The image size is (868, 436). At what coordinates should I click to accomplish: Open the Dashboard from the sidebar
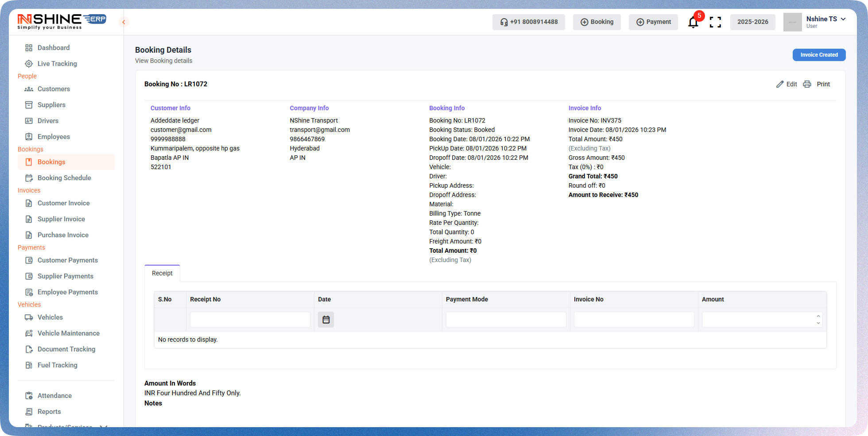pos(54,48)
